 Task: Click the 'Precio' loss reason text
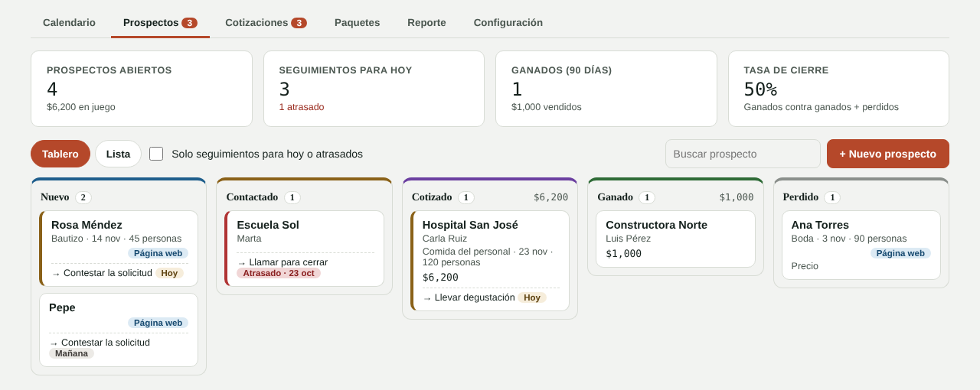pyautogui.click(x=805, y=266)
